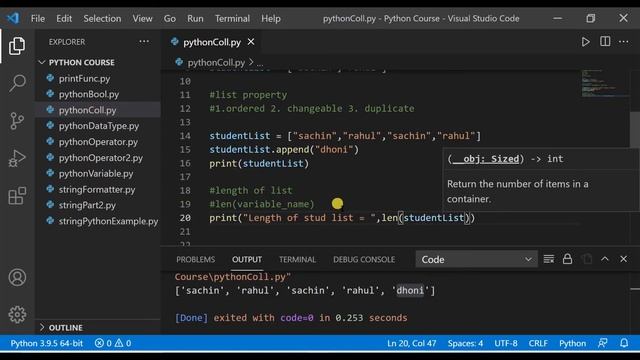Switch to the Debug Console tab
The height and width of the screenshot is (360, 640).
364,260
